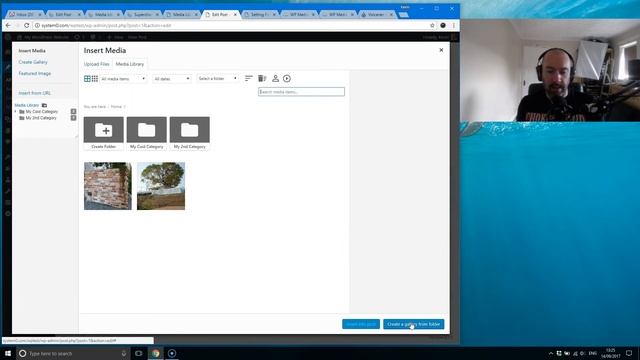
Task: Click the circular recorder app taskbar icon
Action: point(172,353)
